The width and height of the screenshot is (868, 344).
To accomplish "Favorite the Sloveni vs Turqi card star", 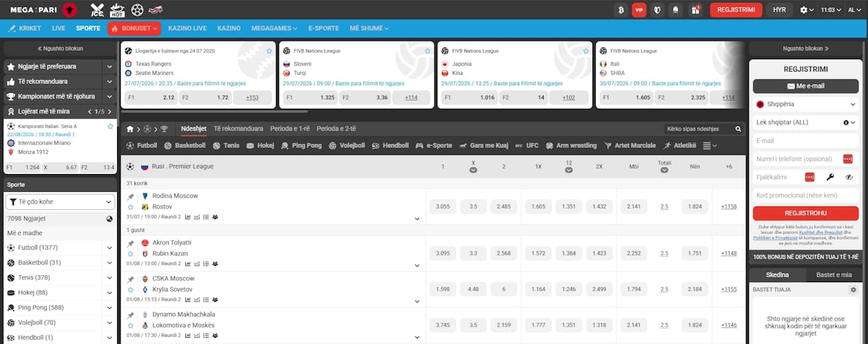I will click(x=427, y=51).
